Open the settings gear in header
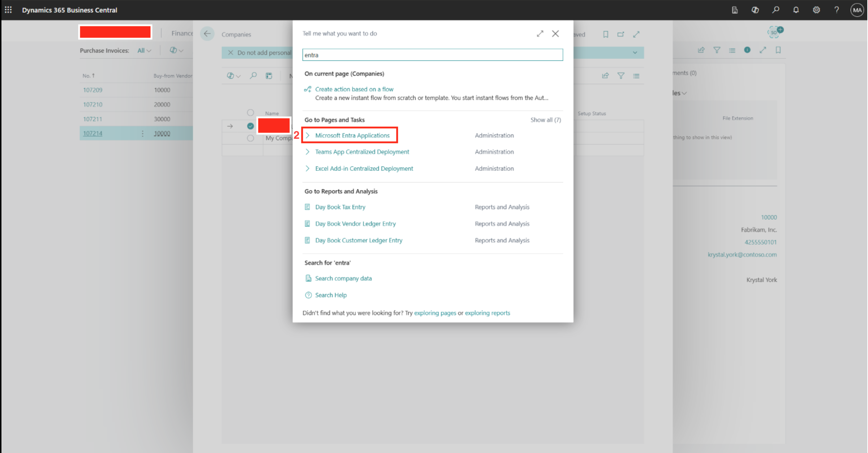This screenshot has height=453, width=868. point(816,10)
